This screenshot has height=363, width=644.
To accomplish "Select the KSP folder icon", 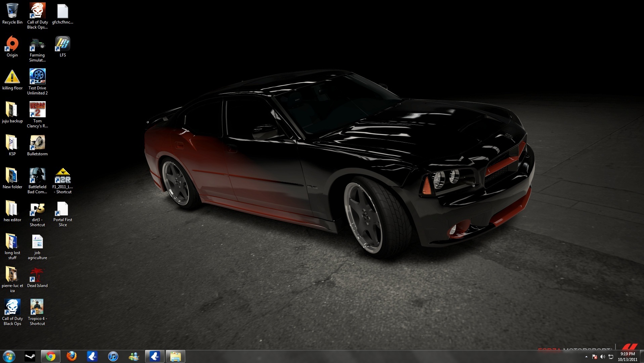I will [x=12, y=146].
